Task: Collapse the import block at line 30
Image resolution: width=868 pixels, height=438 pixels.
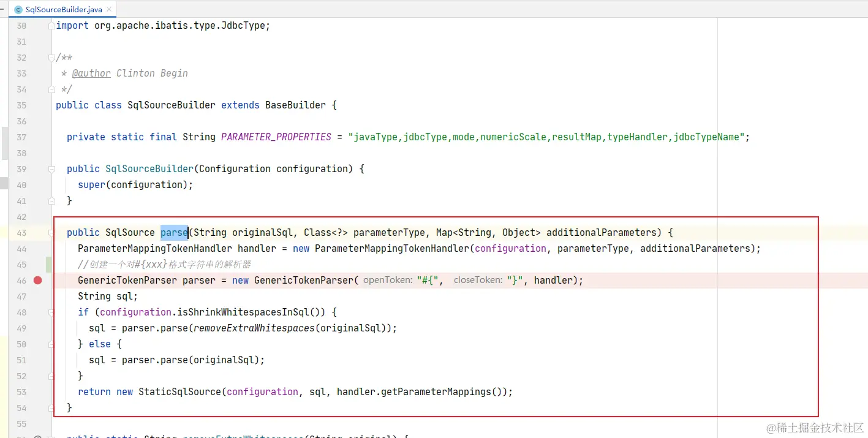Action: [x=51, y=26]
